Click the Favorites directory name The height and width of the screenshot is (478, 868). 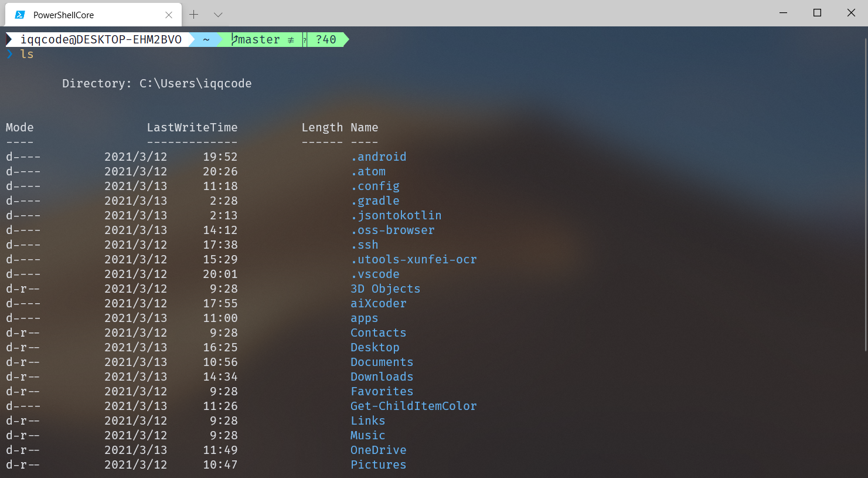coord(382,391)
